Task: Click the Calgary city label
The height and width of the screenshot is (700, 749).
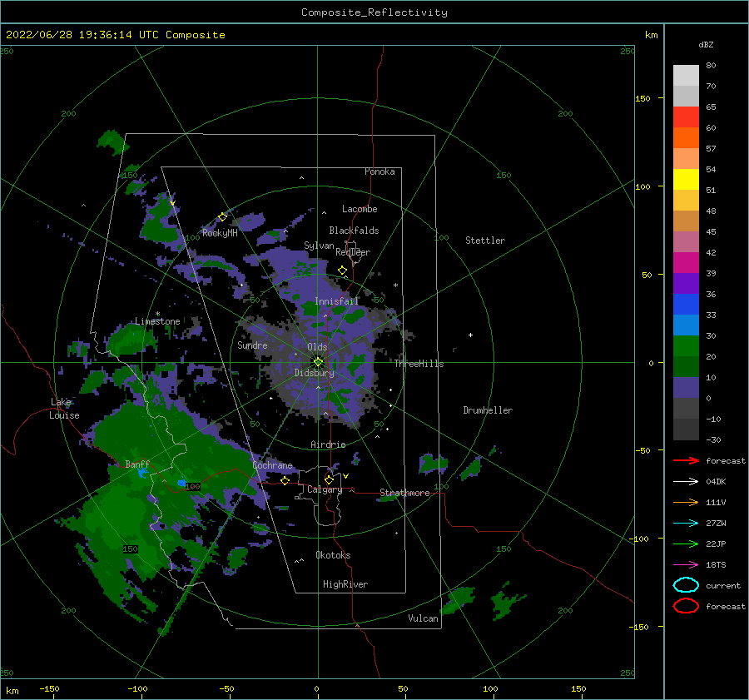Action: coord(325,489)
